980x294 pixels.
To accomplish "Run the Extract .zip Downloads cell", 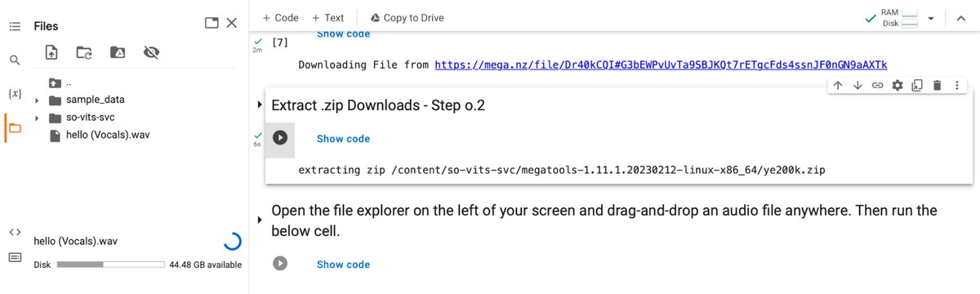I will point(280,138).
